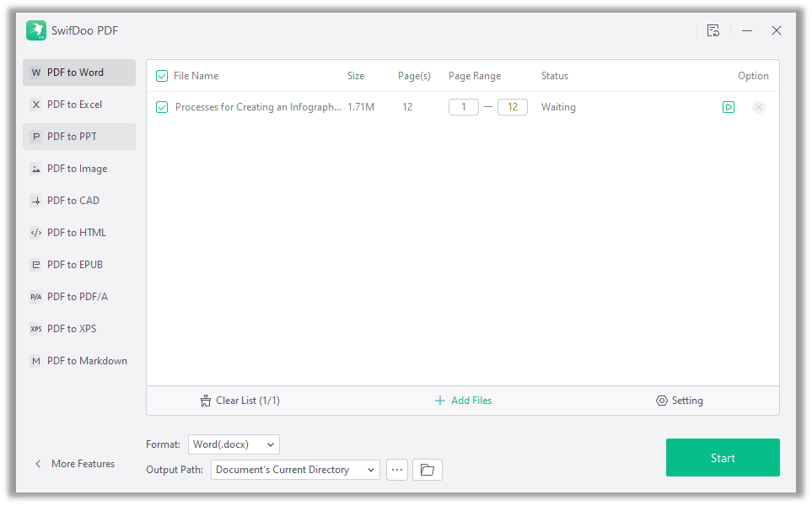Go back to More Features
Screen dimensions: 812x506
point(83,464)
